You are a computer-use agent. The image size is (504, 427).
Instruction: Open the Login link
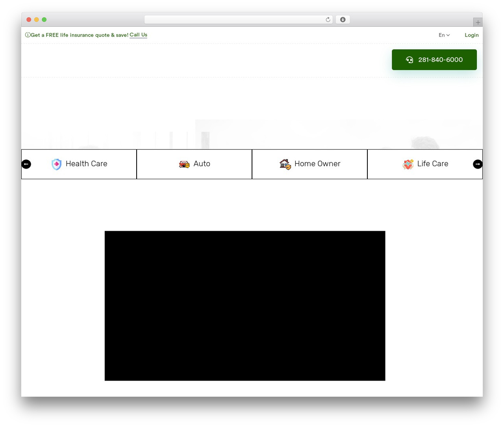click(471, 35)
